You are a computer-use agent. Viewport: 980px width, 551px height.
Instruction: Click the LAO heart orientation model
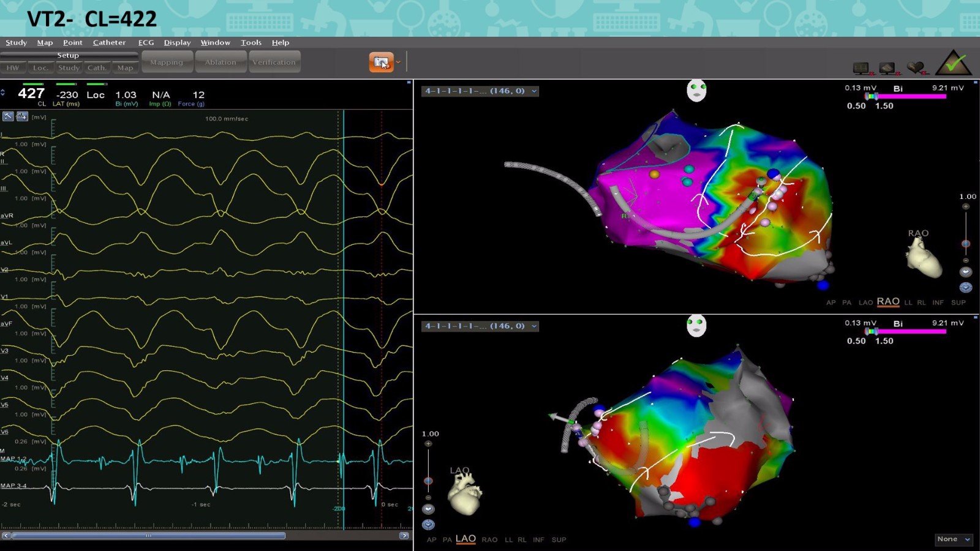465,494
